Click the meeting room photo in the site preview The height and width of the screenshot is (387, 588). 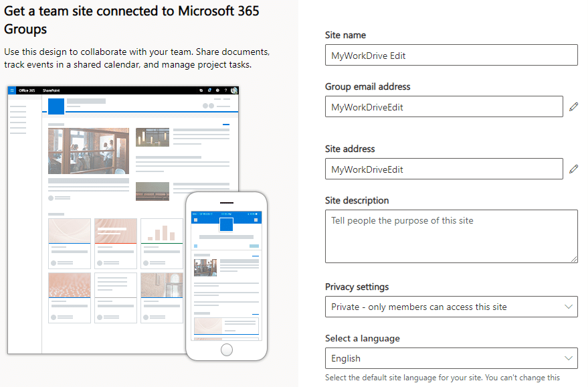(88, 151)
